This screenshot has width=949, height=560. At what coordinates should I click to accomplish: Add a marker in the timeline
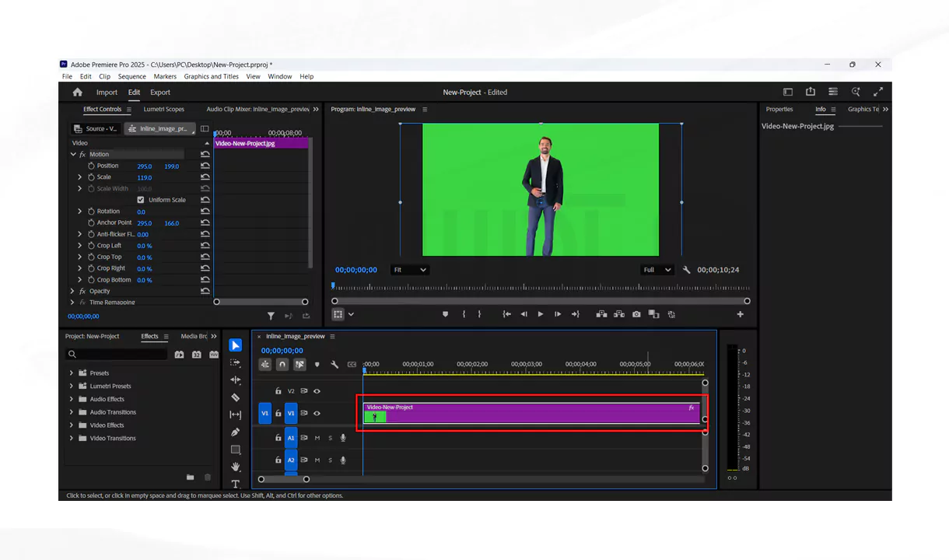tap(317, 364)
